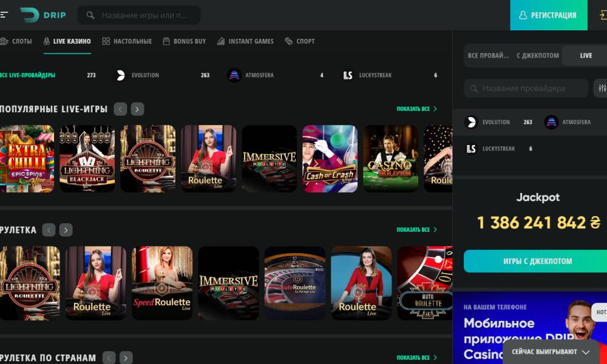Filter by EVOLUTION in the provider bar above games
607x364 pixels.
(x=163, y=75)
